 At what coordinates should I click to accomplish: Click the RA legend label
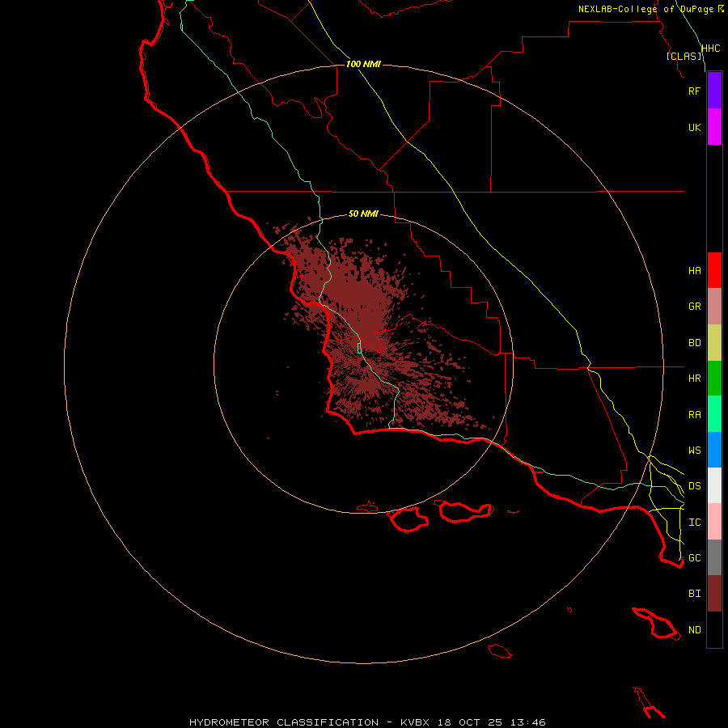[x=694, y=414]
